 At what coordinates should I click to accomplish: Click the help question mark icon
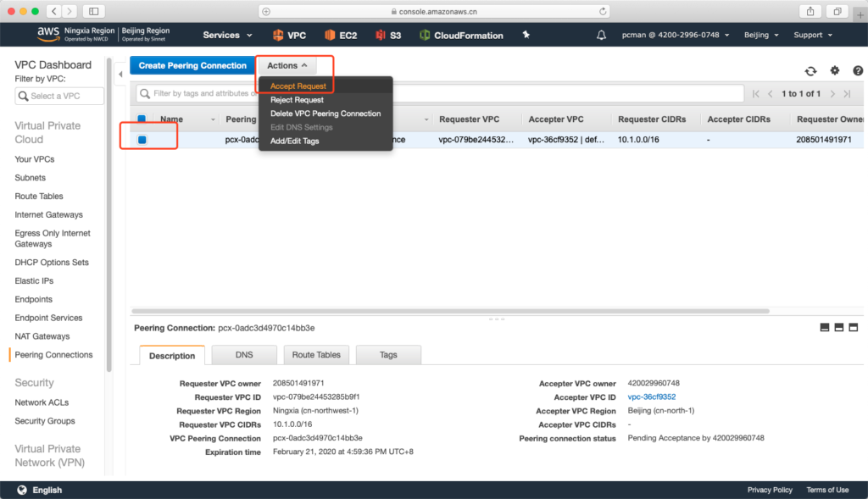(x=855, y=71)
